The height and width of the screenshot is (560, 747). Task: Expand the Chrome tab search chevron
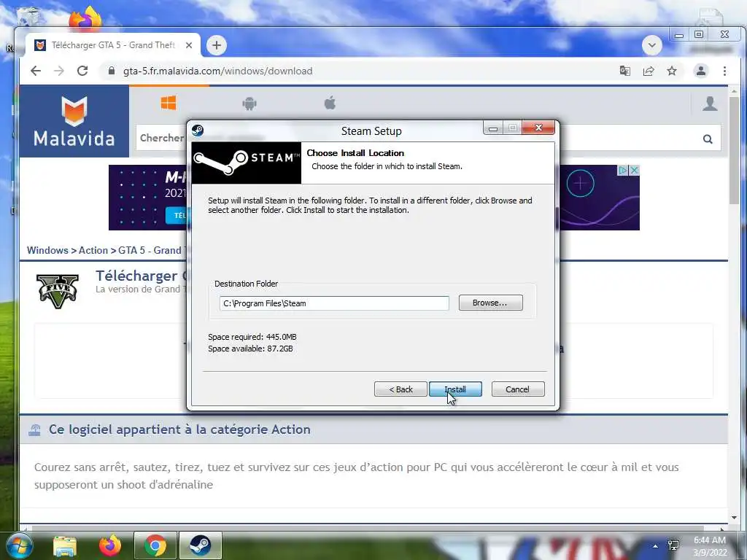tap(651, 46)
